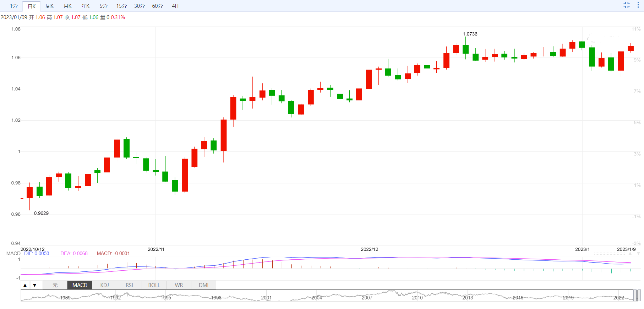Click the DEA: 0.0068 readout

[x=74, y=253]
